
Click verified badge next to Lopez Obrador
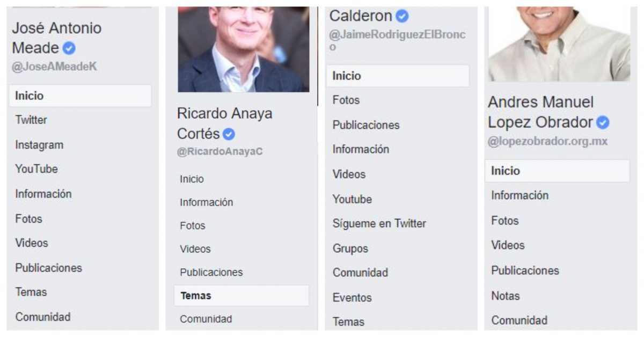pyautogui.click(x=603, y=123)
